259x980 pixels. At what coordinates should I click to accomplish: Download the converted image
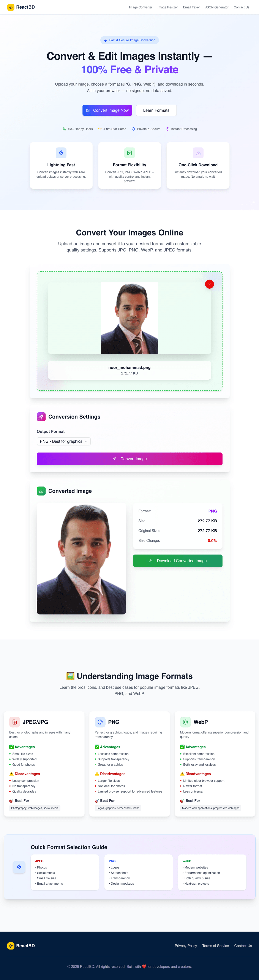[178, 561]
